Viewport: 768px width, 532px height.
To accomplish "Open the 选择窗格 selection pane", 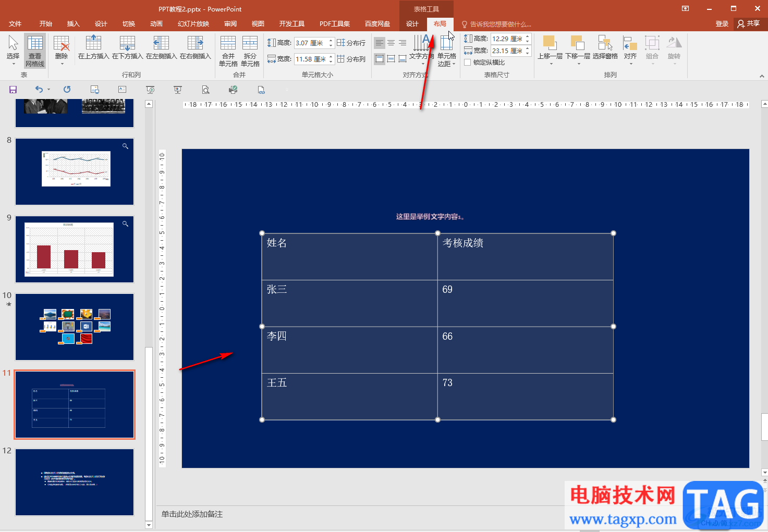I will (605, 48).
